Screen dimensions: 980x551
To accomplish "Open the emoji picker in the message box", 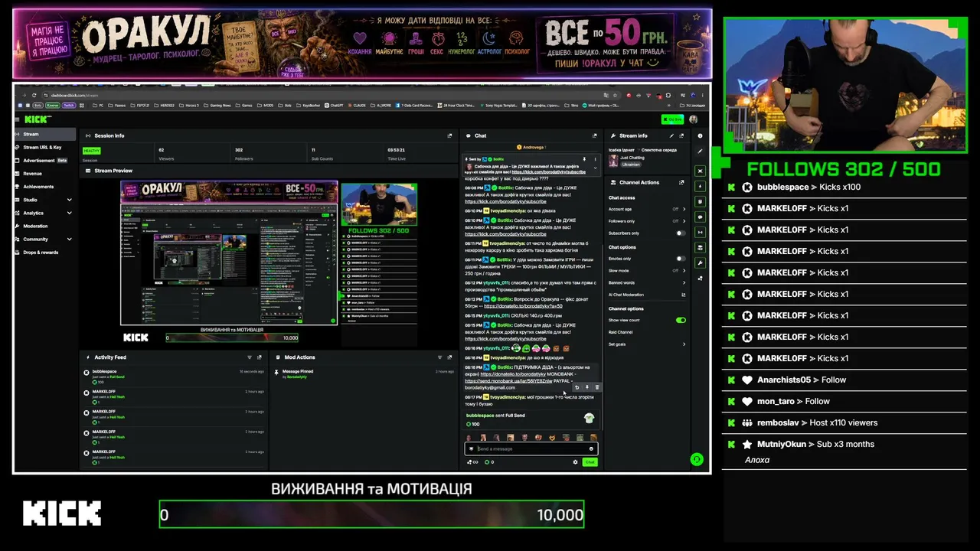I will click(x=591, y=448).
